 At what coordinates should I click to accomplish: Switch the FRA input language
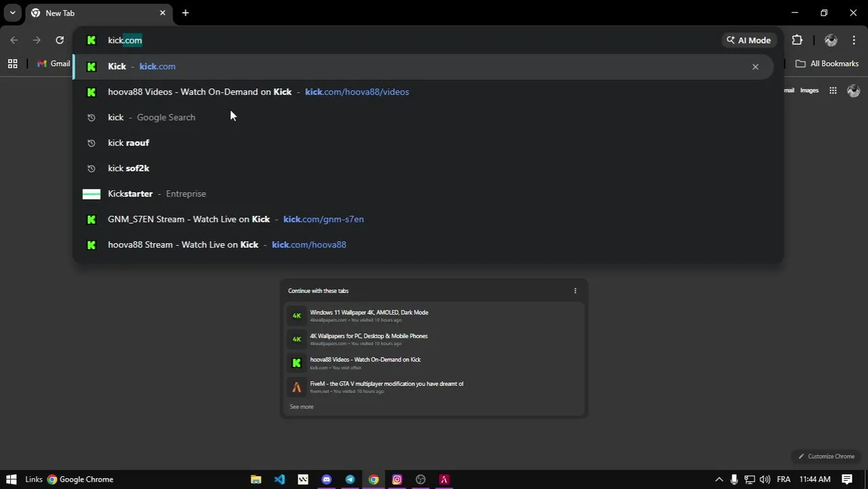point(784,479)
